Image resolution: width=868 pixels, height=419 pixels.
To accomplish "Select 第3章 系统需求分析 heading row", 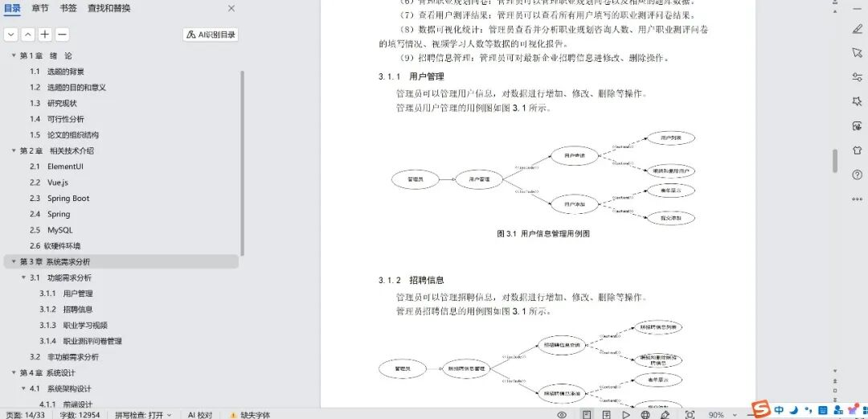I will click(121, 261).
